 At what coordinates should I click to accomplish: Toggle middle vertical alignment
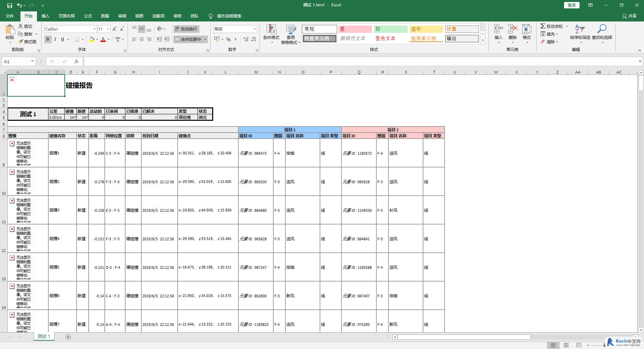click(x=142, y=29)
